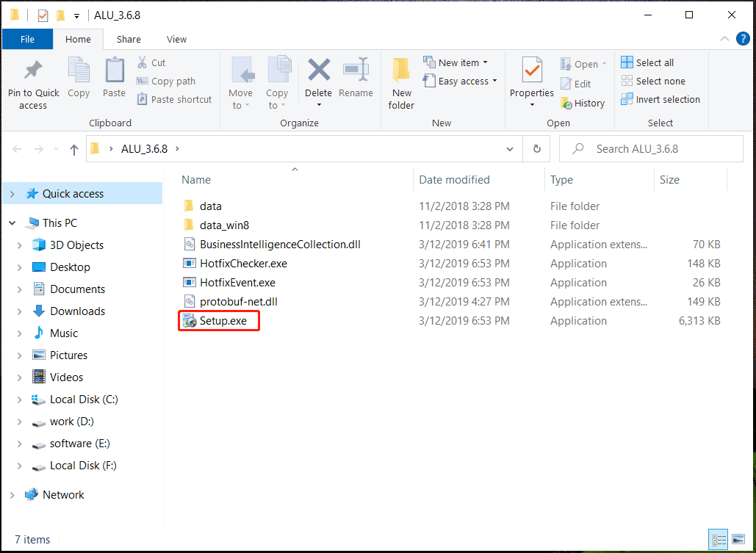Click ALU_3.6.8 breadcrumb in address bar
The width and height of the screenshot is (756, 553).
[144, 149]
